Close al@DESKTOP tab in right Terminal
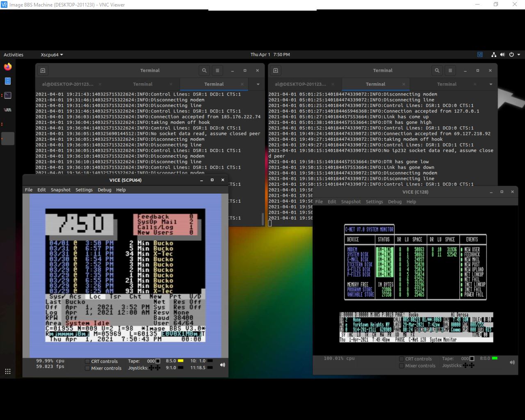Viewport: 525px width, 420px height. click(332, 84)
